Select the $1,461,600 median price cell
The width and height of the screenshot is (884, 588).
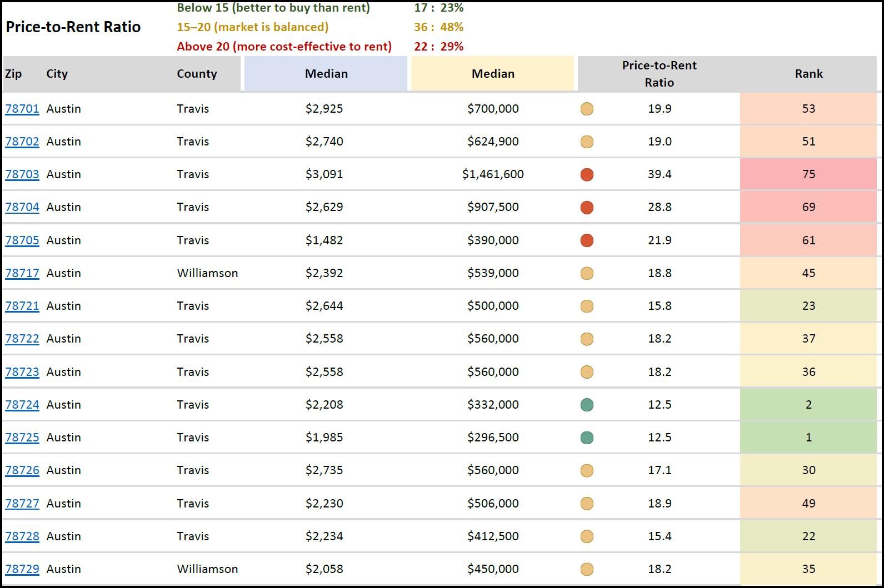tap(493, 174)
